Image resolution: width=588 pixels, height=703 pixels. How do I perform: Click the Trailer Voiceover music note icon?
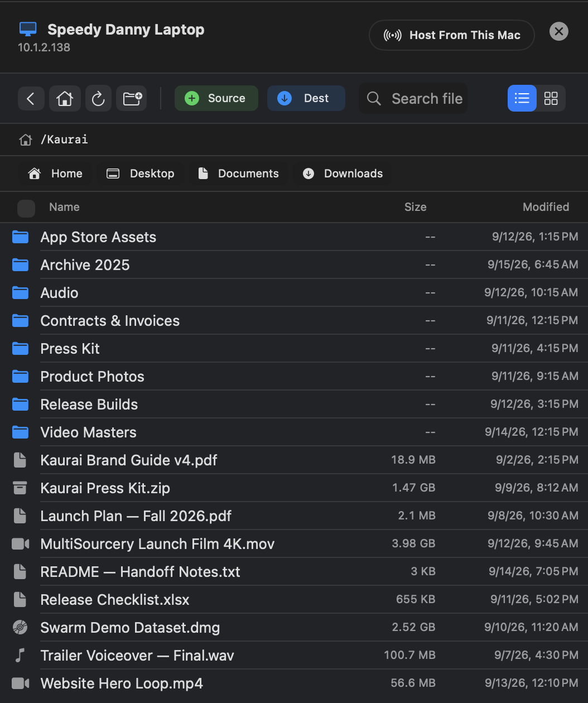pyautogui.click(x=20, y=656)
